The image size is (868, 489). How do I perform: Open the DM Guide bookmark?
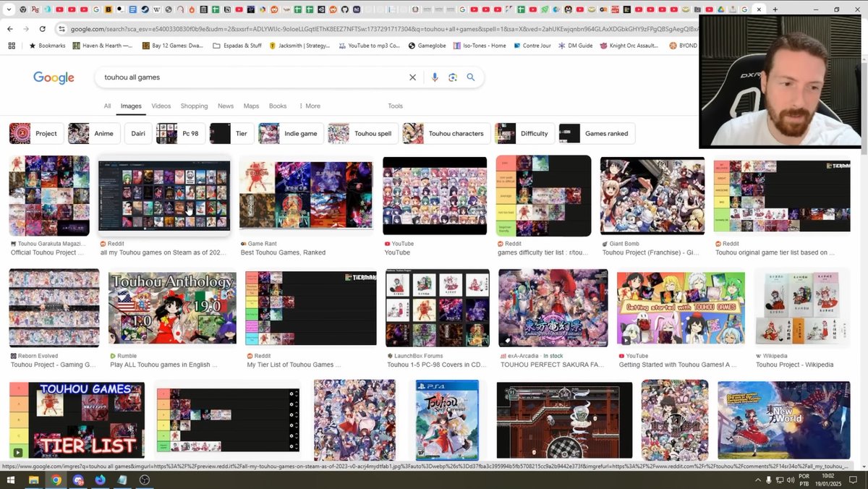pyautogui.click(x=575, y=46)
